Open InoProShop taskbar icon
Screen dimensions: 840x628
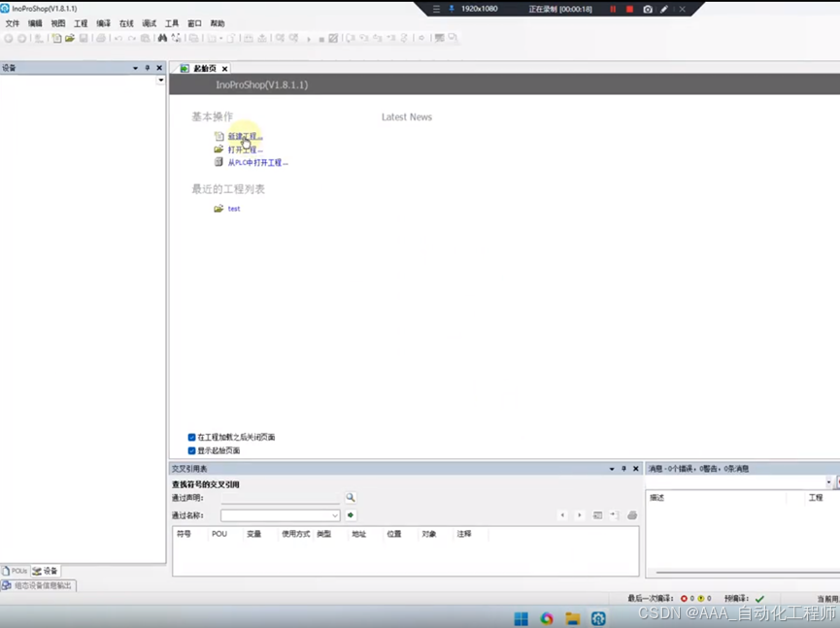click(x=598, y=619)
